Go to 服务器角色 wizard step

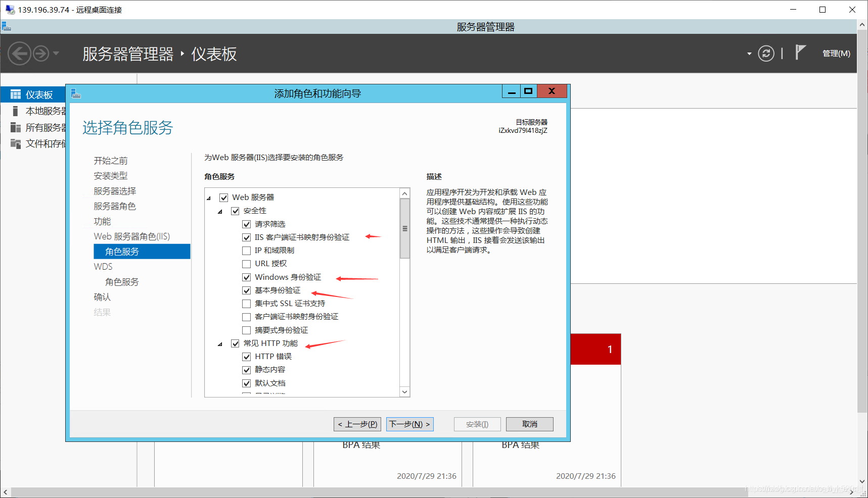click(x=115, y=206)
